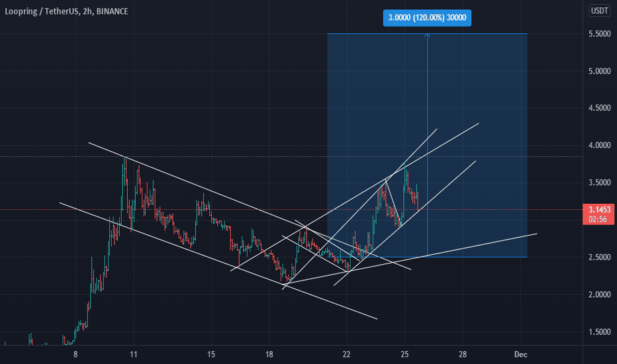Image resolution: width=617 pixels, height=364 pixels.
Task: Click the 3.5000 price axis label
Action: coord(599,183)
